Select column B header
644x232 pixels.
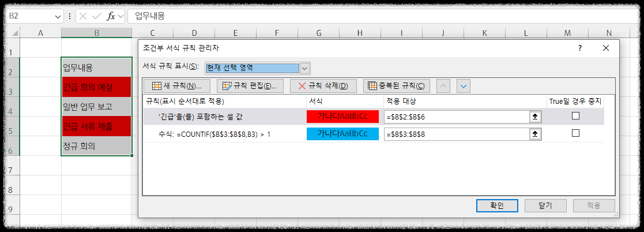pos(96,33)
